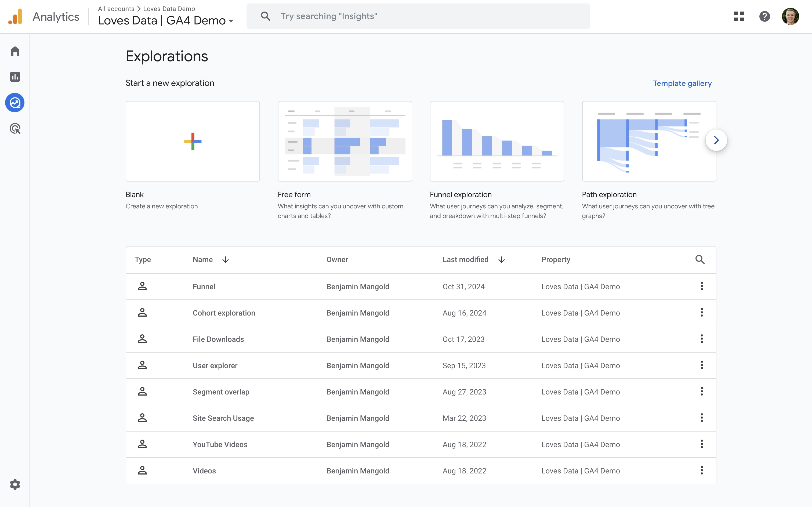
Task: Open the Home icon in sidebar
Action: [x=15, y=51]
